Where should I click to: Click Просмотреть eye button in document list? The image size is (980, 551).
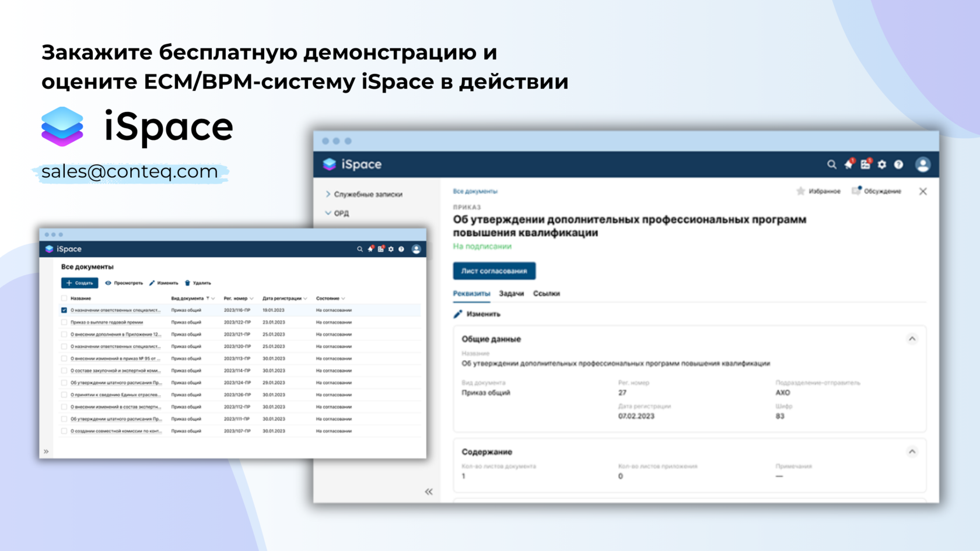click(x=124, y=283)
